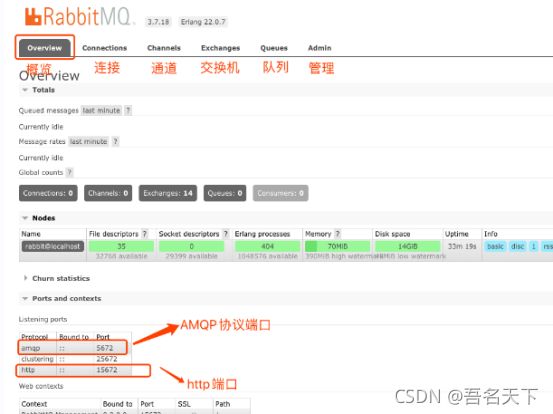Open help for File descriptors column

click(x=144, y=234)
